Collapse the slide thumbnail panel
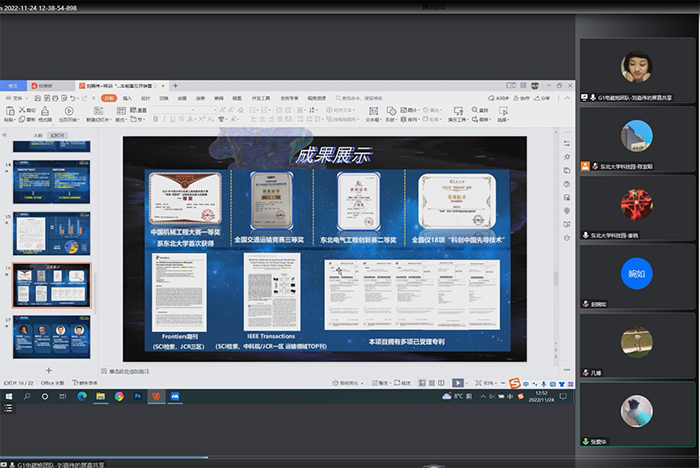 coord(5,134)
